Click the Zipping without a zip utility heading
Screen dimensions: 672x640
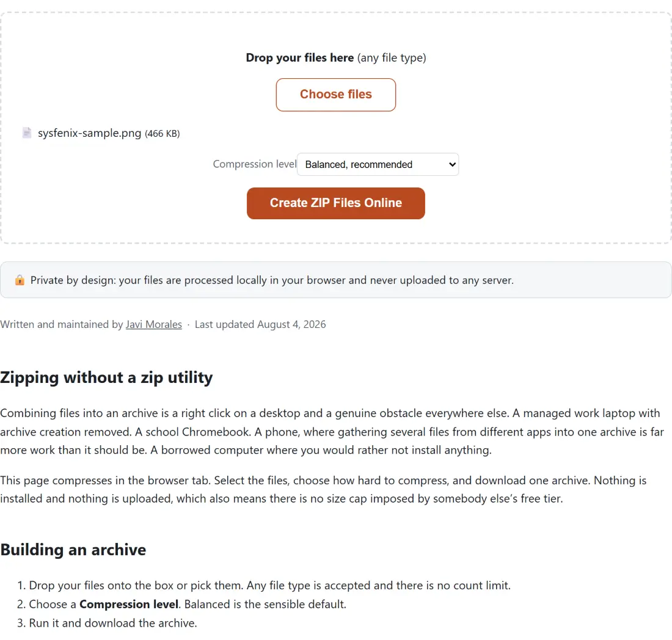point(106,377)
